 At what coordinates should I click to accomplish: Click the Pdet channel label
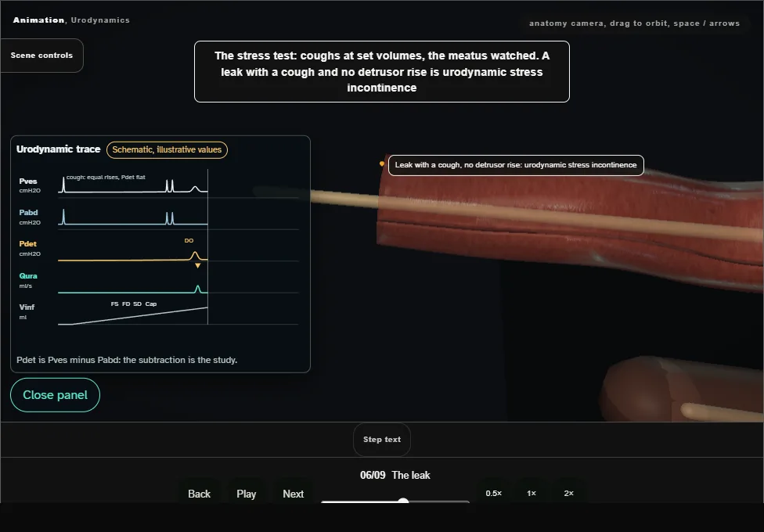pos(27,243)
